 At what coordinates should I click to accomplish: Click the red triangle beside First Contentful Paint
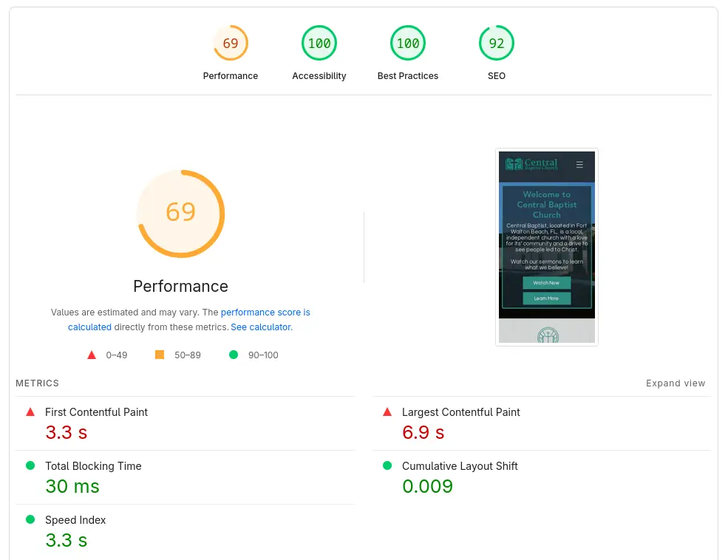(29, 412)
